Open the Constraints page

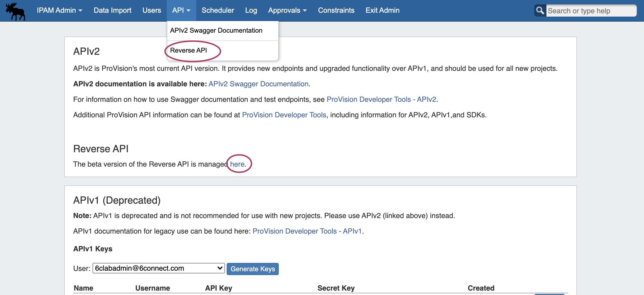tap(336, 11)
